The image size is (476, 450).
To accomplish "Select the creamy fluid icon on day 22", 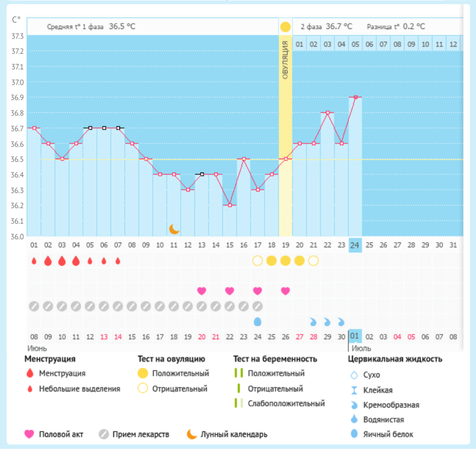I will click(327, 321).
